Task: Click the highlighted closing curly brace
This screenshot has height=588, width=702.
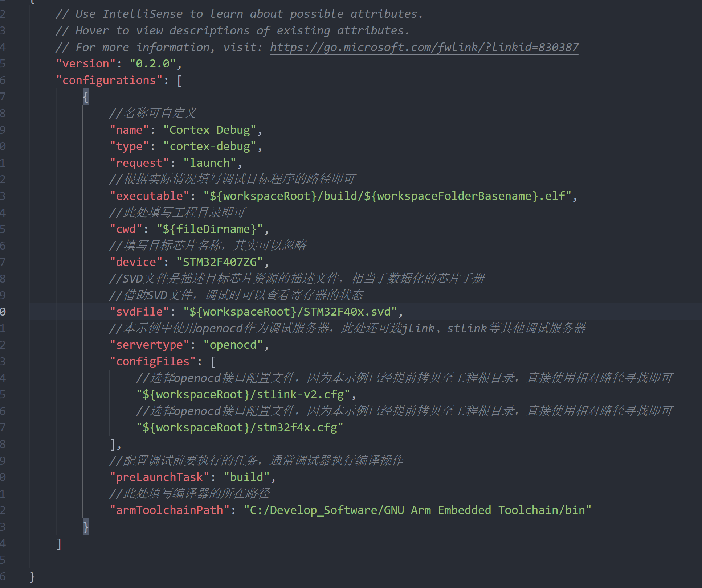Action: 86,527
